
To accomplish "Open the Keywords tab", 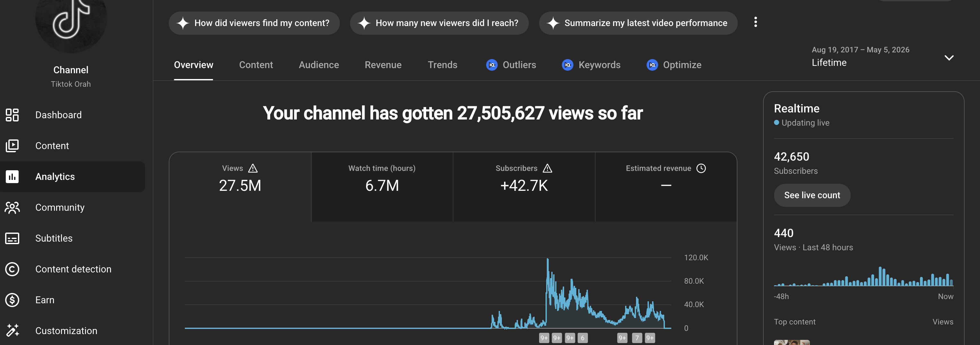I will coord(591,65).
